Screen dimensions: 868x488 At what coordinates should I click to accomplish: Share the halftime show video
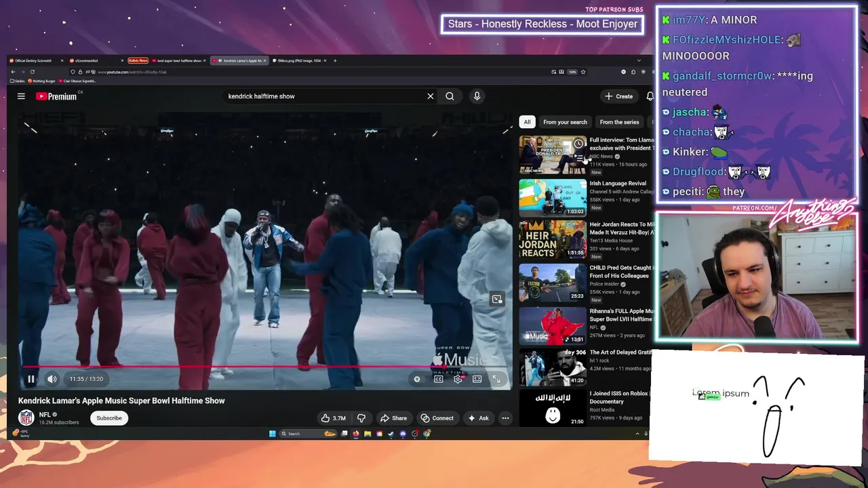(x=393, y=418)
